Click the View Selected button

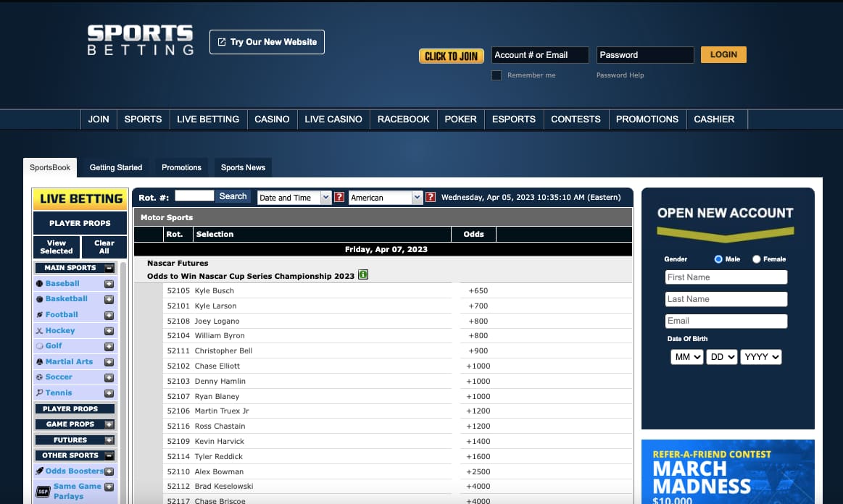[57, 247]
